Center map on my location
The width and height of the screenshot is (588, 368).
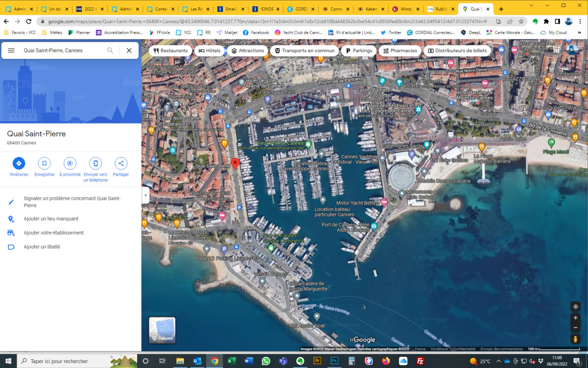tap(575, 307)
